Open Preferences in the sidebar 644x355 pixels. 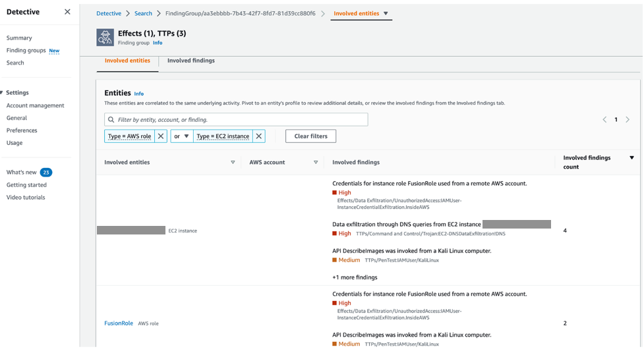[22, 130]
